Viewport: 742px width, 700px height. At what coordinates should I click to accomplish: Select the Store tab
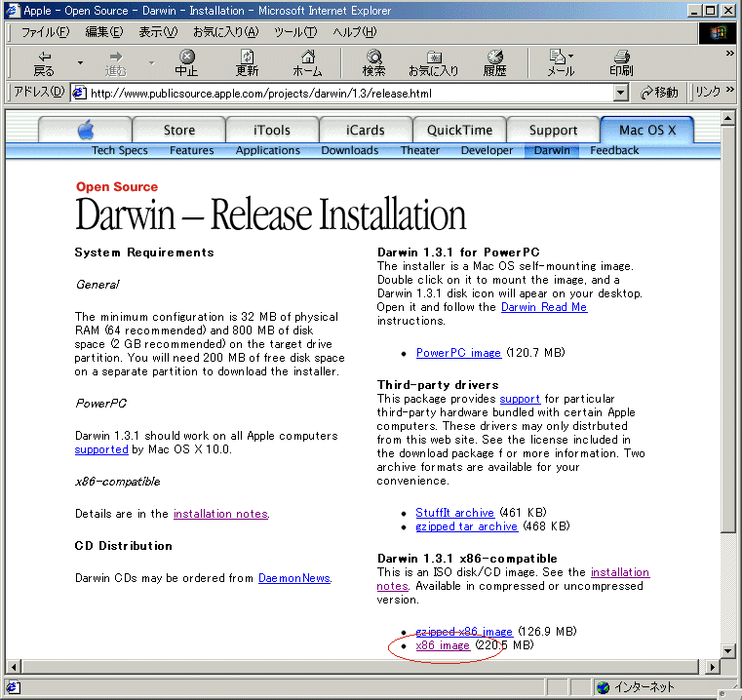pos(179,131)
